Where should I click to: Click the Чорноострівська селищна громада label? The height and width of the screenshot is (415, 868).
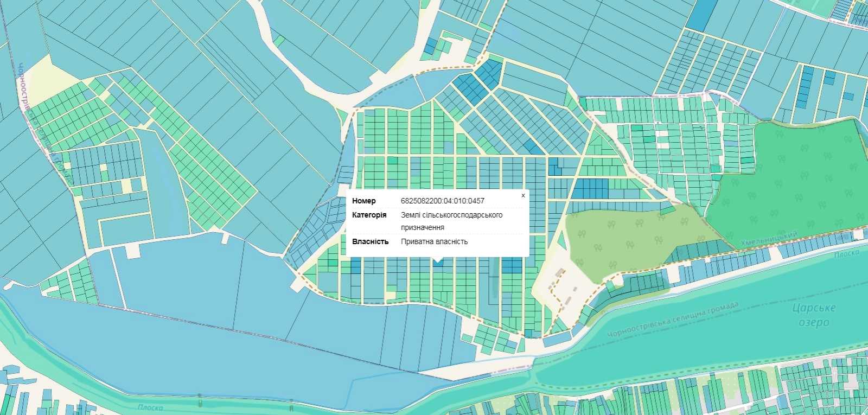coord(673,318)
